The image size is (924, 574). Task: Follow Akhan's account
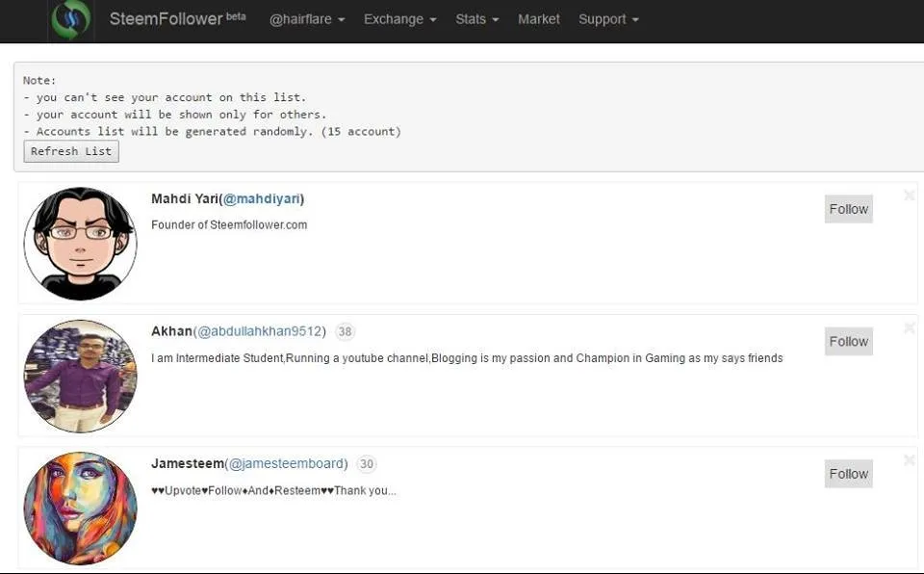(x=849, y=341)
